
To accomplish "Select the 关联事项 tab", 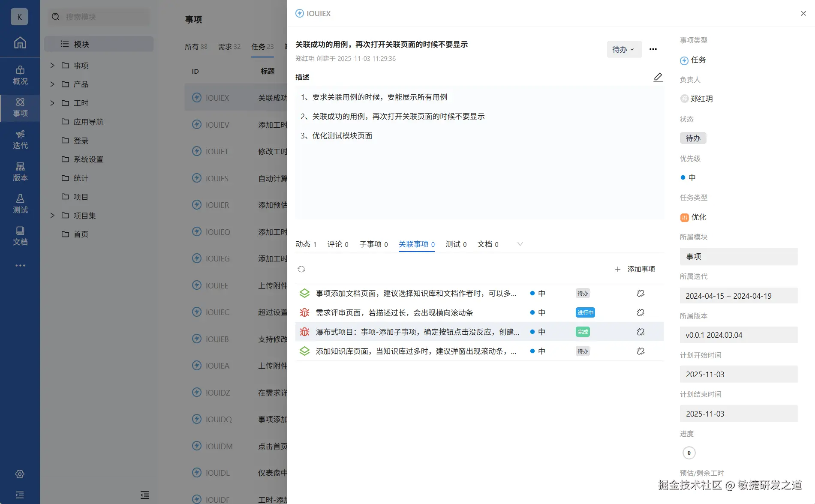I will point(417,244).
